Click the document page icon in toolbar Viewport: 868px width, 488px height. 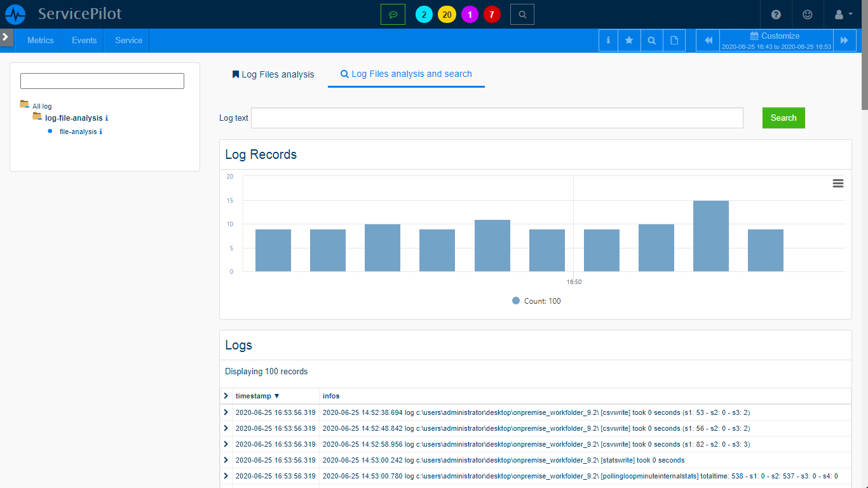tap(674, 40)
